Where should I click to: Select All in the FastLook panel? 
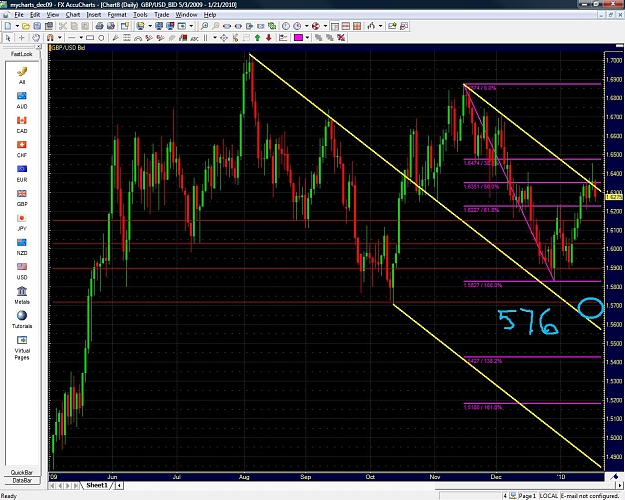22,76
